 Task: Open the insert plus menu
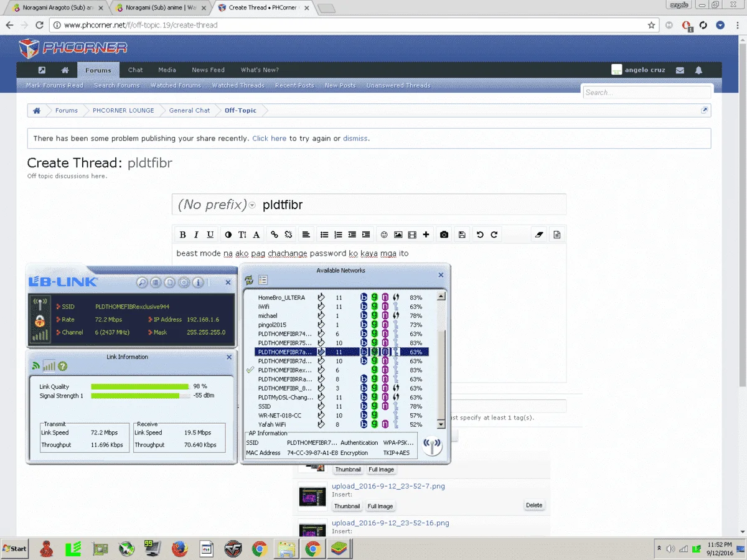point(426,235)
